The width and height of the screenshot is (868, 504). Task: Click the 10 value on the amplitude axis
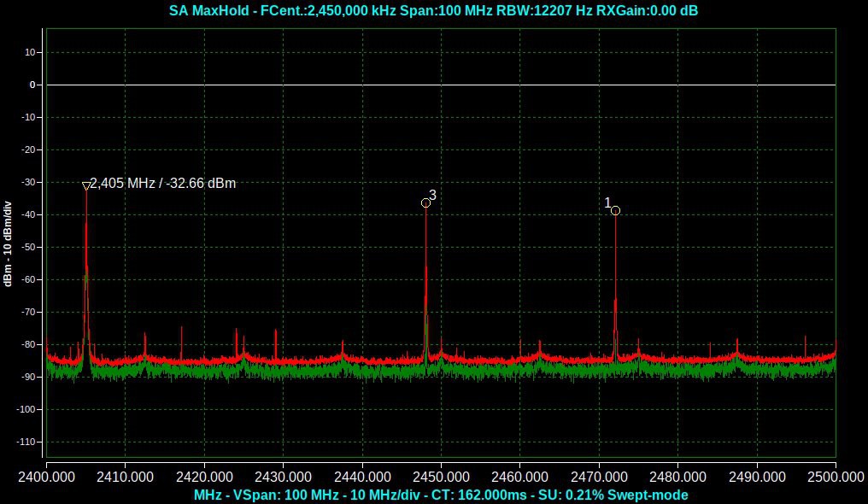31,52
